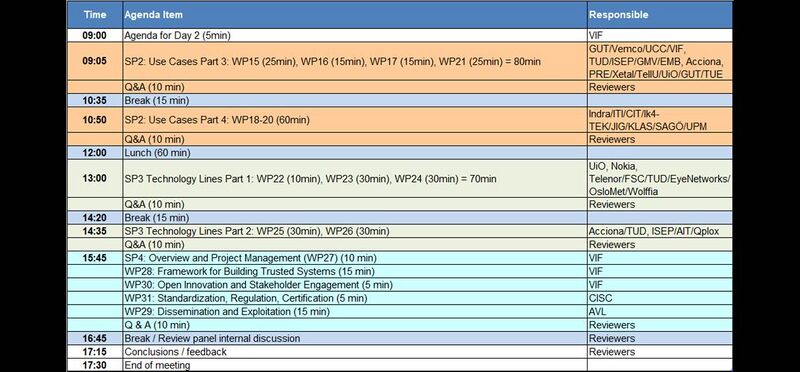
Task: Select the 17:30 time cell
Action: click(x=95, y=365)
